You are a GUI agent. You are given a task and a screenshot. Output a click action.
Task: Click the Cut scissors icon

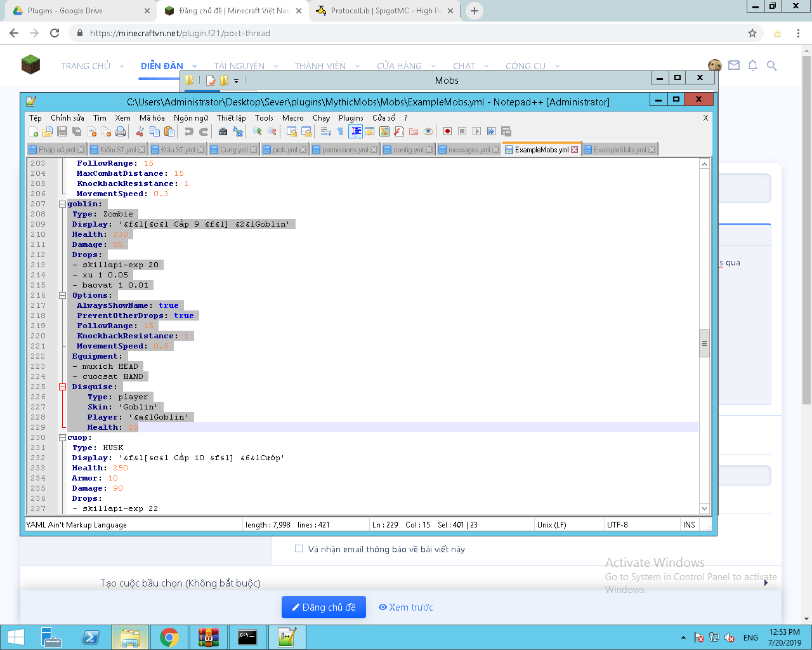coord(140,131)
